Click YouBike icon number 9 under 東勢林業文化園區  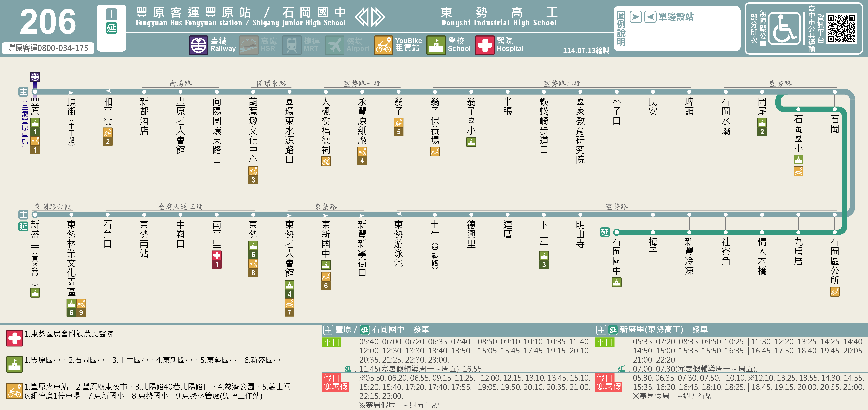coord(81,308)
